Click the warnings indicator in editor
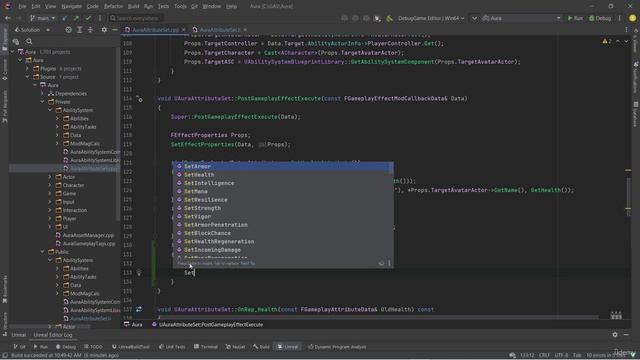Image resolution: width=640 pixels, height=360 pixels. pyautogui.click(x=607, y=41)
